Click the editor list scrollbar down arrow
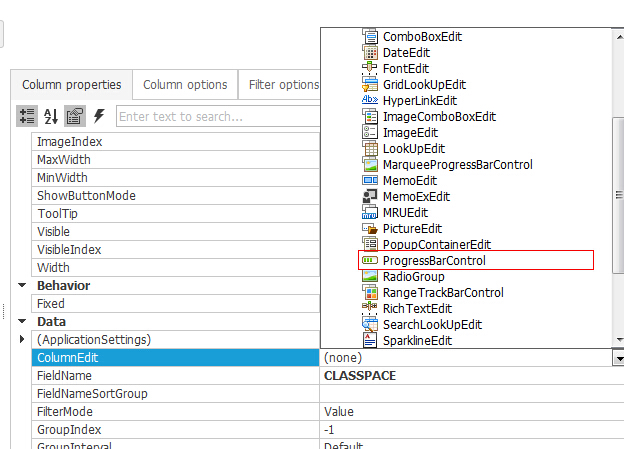This screenshot has width=624, height=449. click(619, 340)
